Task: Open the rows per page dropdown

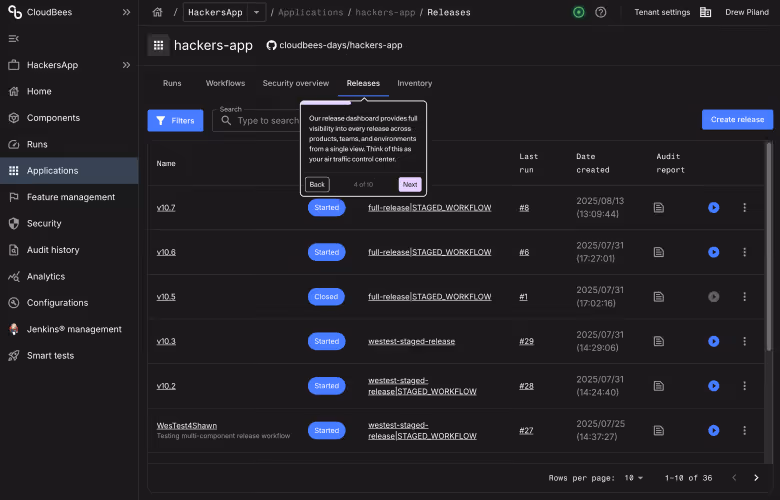Action: [x=634, y=478]
